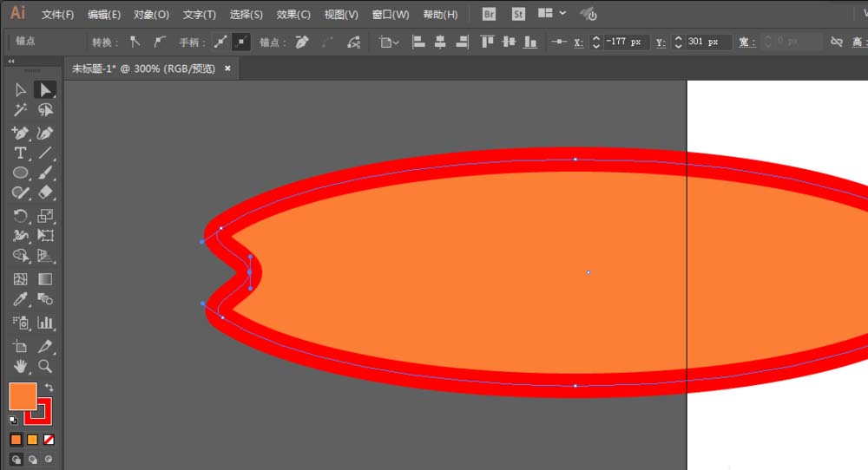Screen dimensions: 868x470
Task: Switch to Draw Normal mode
Action: pos(16,460)
